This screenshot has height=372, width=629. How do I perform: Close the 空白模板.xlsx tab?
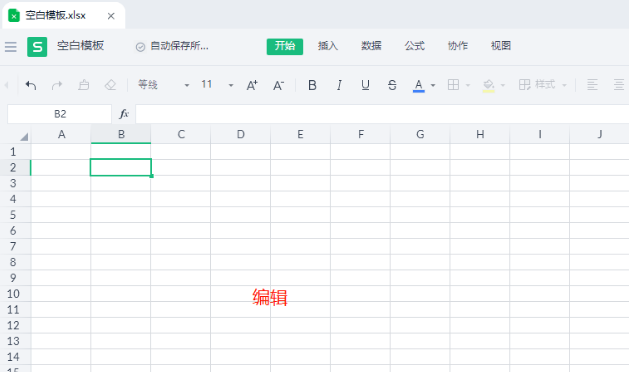[111, 16]
